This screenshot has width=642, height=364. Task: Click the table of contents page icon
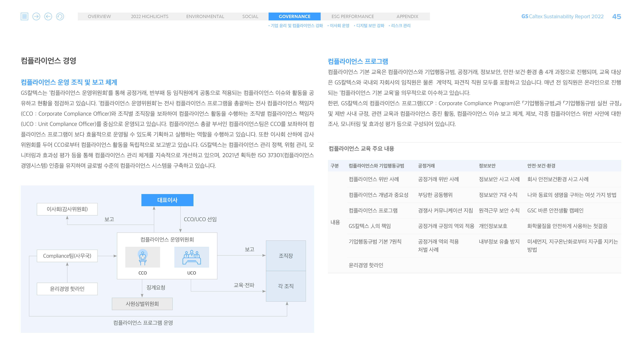point(24,16)
